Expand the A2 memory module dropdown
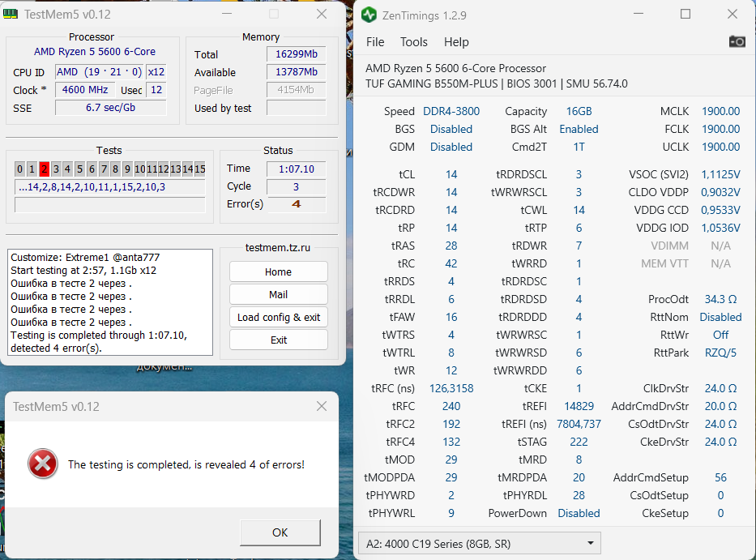 pos(480,544)
